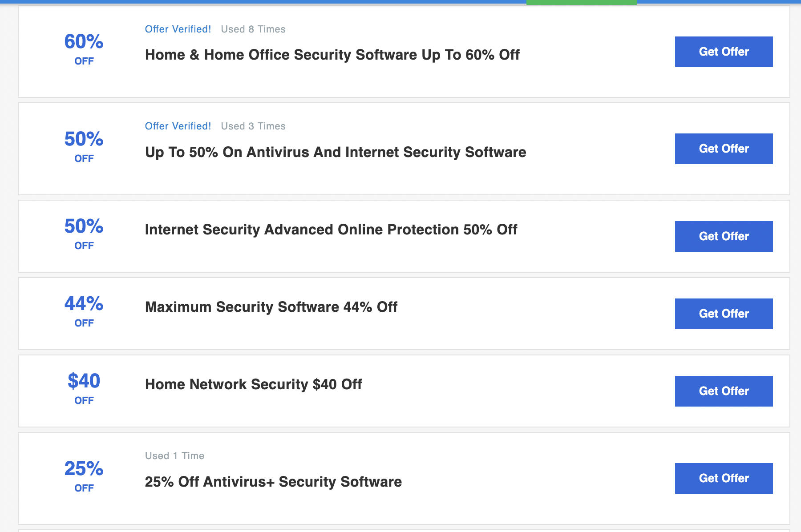Click Used 8 Times on the top offer

pos(253,29)
